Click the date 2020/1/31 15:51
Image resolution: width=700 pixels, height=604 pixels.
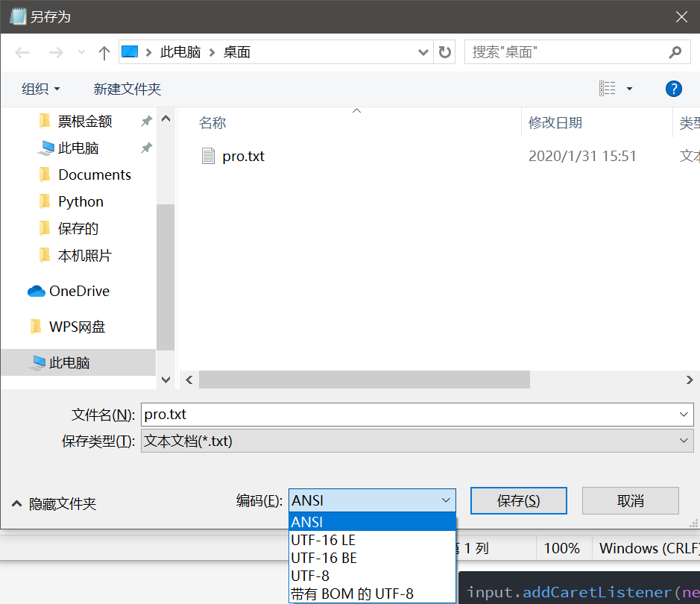pos(582,157)
